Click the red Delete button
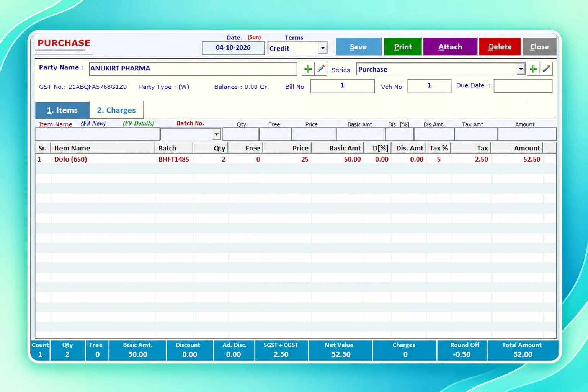The width and height of the screenshot is (588, 392). pyautogui.click(x=500, y=47)
